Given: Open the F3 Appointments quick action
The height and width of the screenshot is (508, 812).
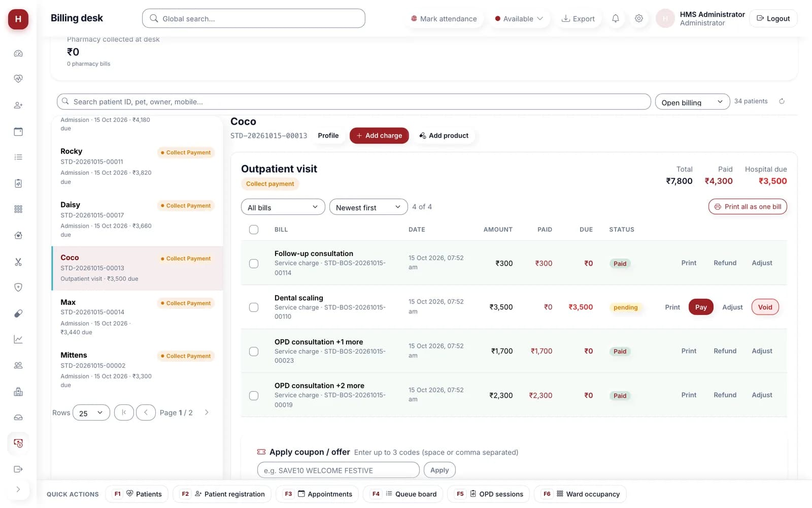Looking at the screenshot, I should pyautogui.click(x=317, y=494).
